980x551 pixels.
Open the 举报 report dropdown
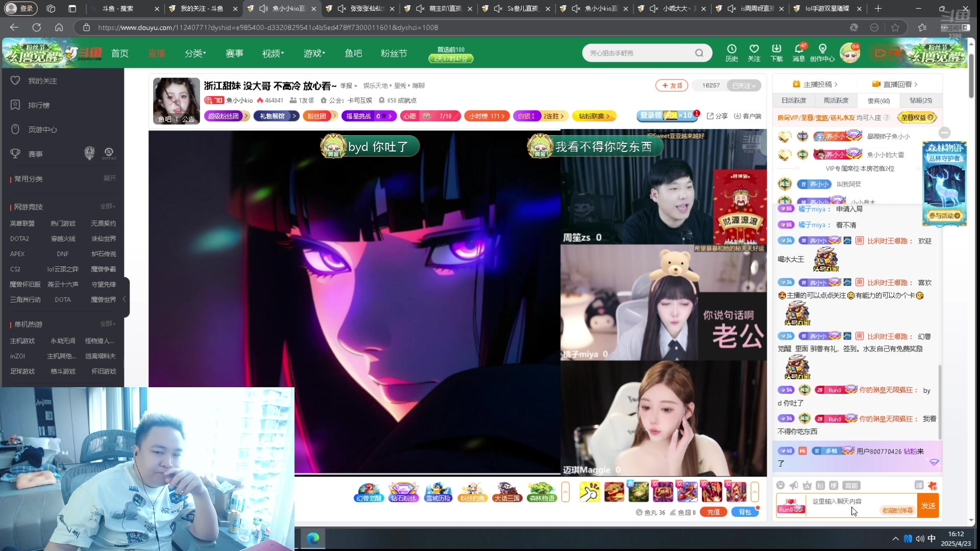pyautogui.click(x=349, y=86)
